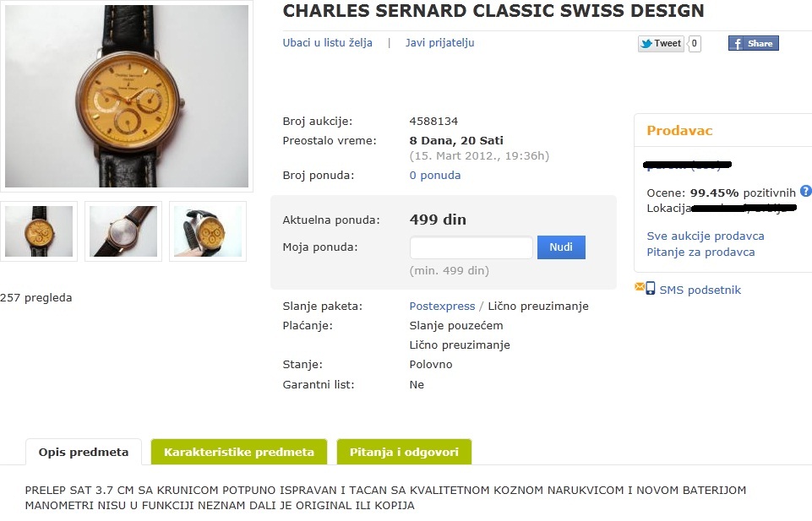Select the first watch front thumbnail
This screenshot has width=812, height=521.
[39, 231]
